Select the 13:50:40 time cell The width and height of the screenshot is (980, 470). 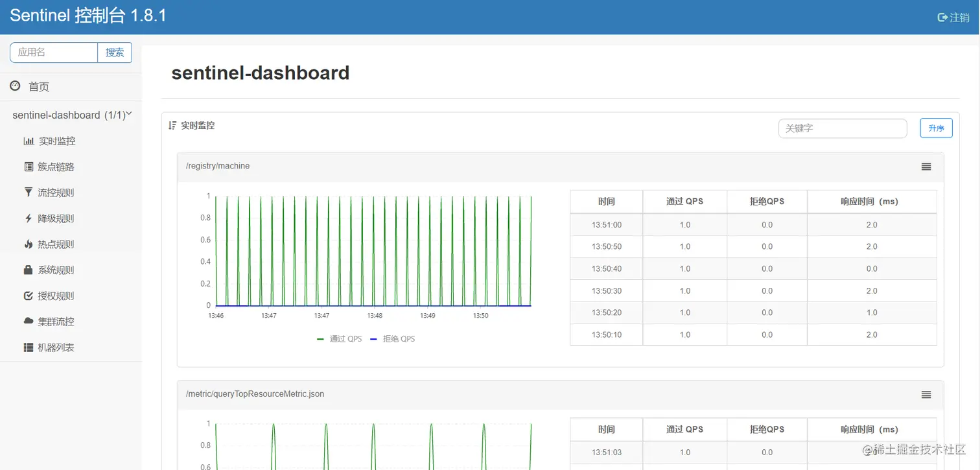click(607, 268)
